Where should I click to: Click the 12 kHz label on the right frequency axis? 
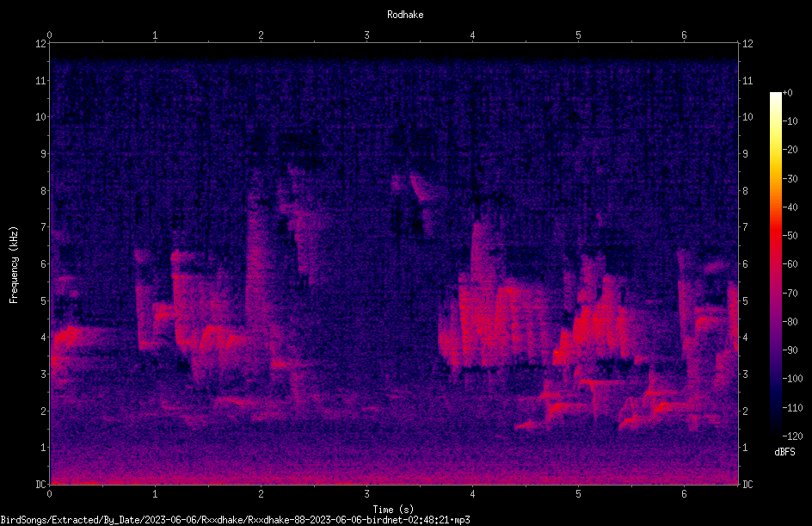pos(747,44)
